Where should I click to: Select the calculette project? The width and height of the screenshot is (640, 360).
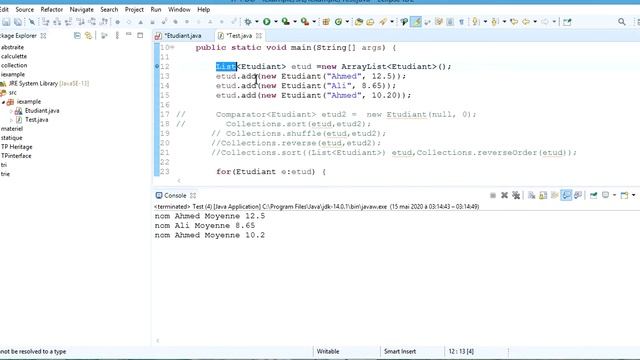[14, 56]
